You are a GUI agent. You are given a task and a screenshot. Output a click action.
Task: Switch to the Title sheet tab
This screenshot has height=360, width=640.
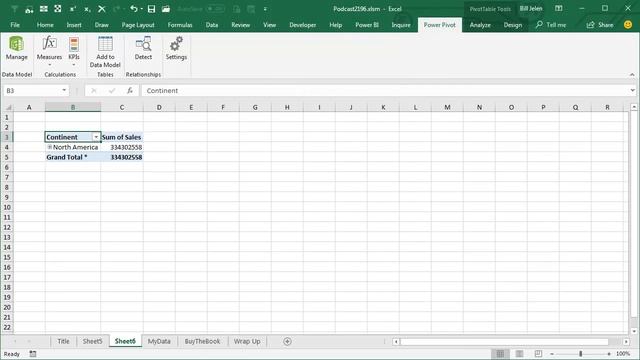pos(63,341)
